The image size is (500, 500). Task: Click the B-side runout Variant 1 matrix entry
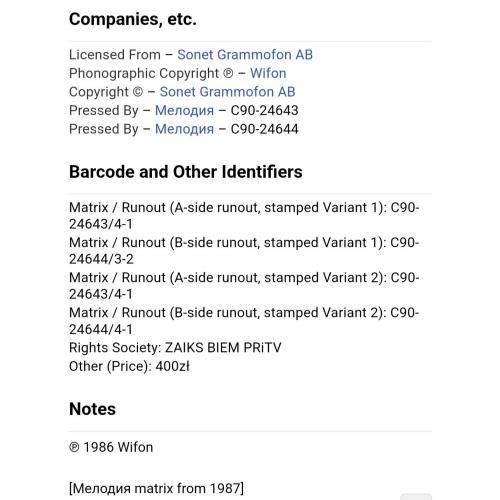[x=244, y=251]
